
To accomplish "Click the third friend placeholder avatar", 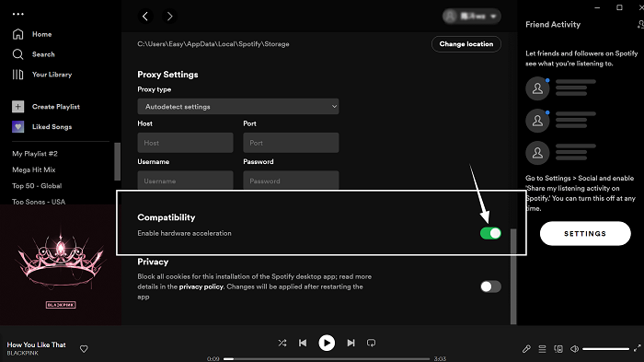I will tap(537, 153).
